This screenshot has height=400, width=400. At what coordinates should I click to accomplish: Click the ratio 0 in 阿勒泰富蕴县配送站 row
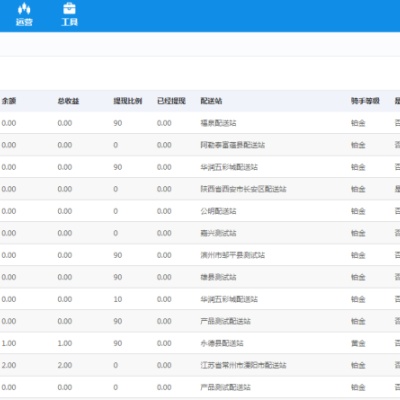(x=116, y=145)
